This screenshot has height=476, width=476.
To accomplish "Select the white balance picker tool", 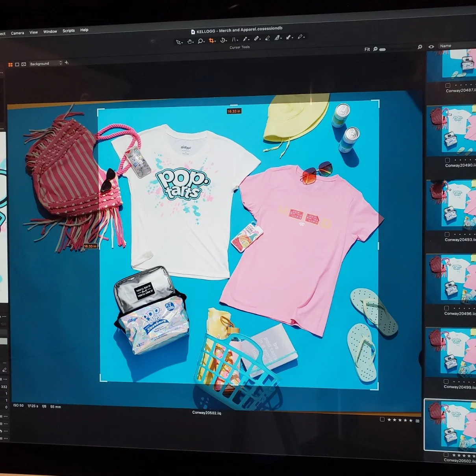I will click(x=245, y=39).
